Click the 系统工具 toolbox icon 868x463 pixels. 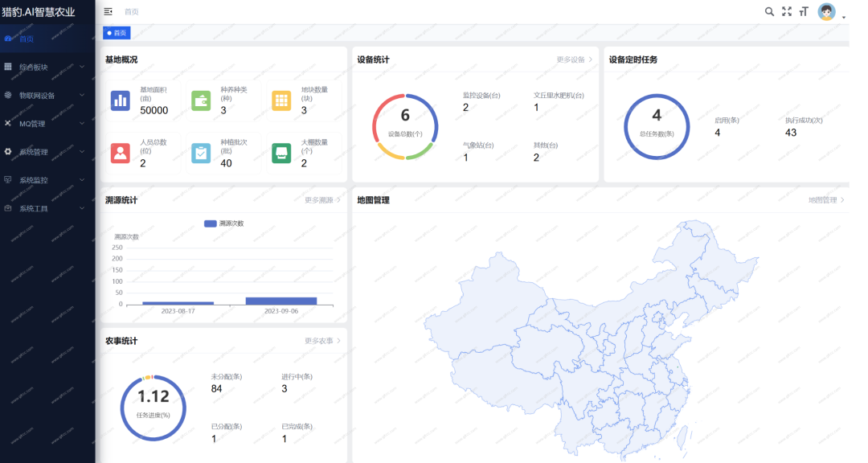point(8,208)
